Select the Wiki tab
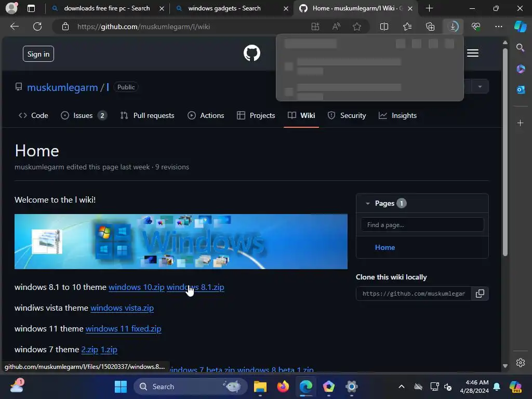This screenshot has width=532, height=399. pos(301,115)
